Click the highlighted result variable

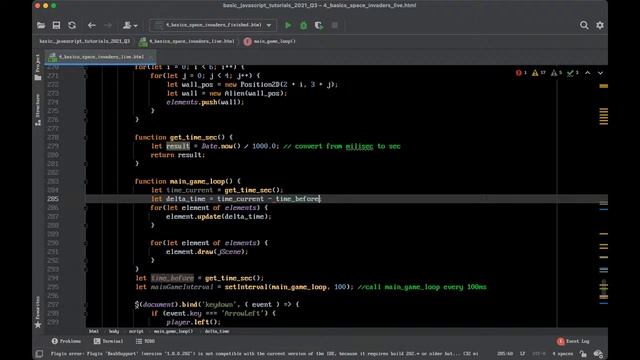click(178, 146)
